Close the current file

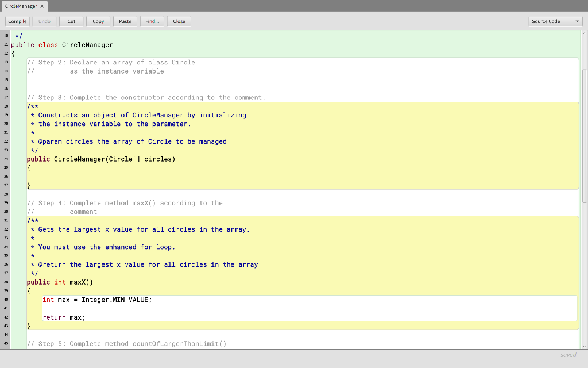coord(179,21)
